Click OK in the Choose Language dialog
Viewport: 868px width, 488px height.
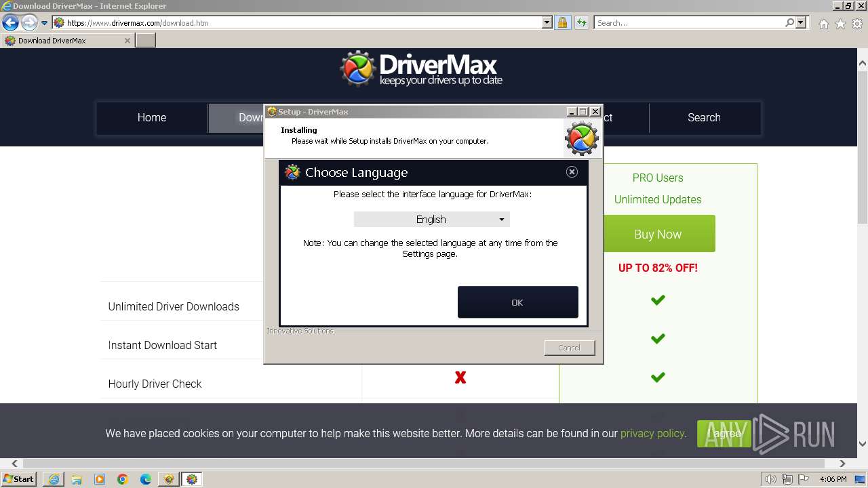pyautogui.click(x=517, y=302)
